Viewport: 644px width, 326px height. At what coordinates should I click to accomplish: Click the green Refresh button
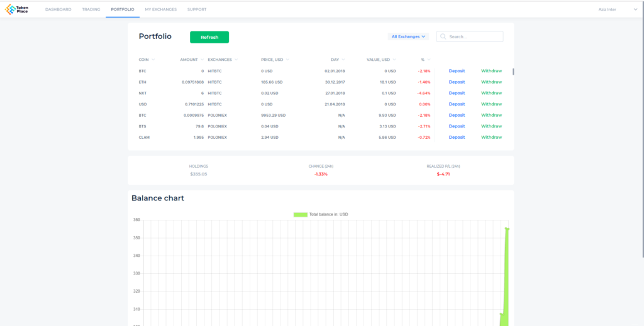[x=209, y=37]
